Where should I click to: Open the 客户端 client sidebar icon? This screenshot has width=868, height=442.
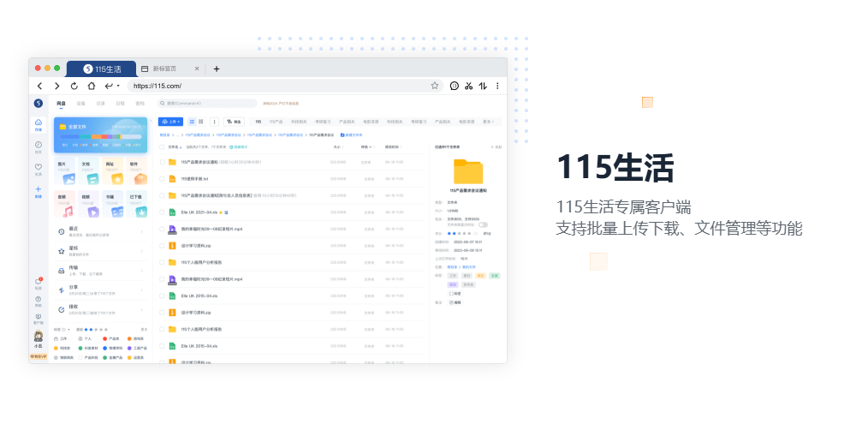point(39,319)
